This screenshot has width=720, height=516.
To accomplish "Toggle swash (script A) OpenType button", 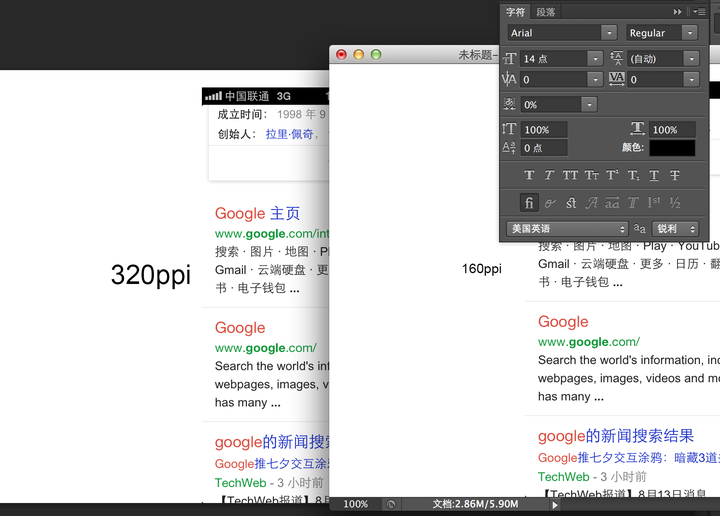I will pos(592,202).
